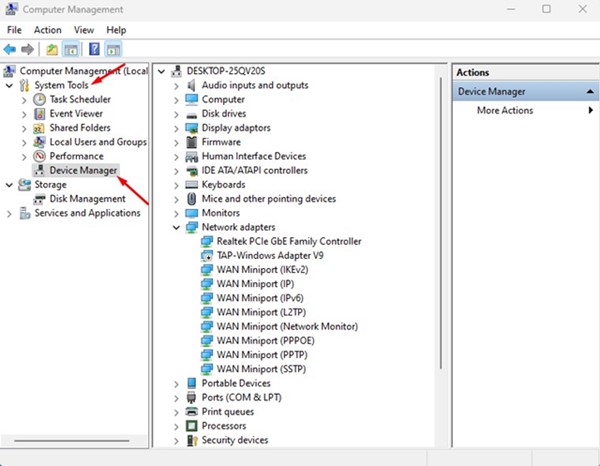This screenshot has width=600, height=466.
Task: Expand the Display adaptors category
Action: 177,128
